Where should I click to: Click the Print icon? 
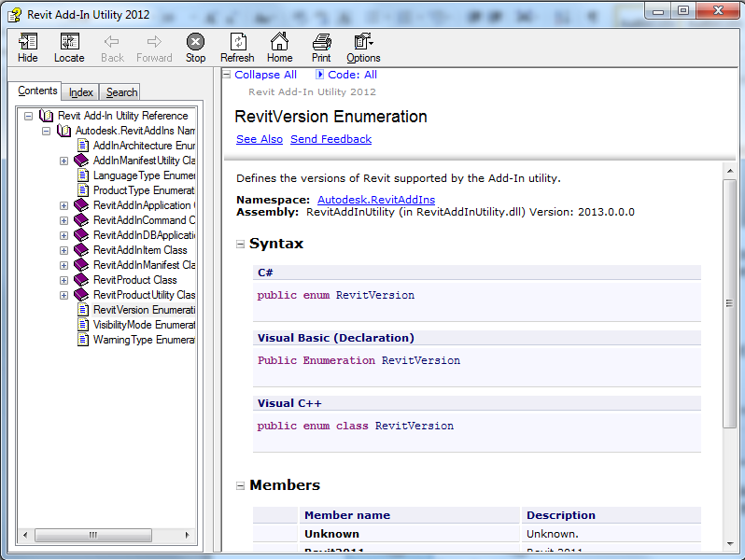tap(322, 42)
